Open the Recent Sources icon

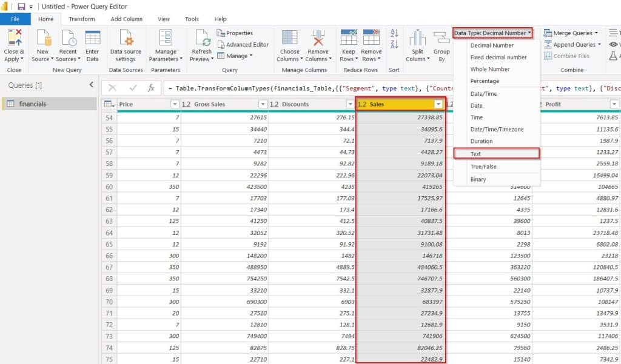coord(69,38)
